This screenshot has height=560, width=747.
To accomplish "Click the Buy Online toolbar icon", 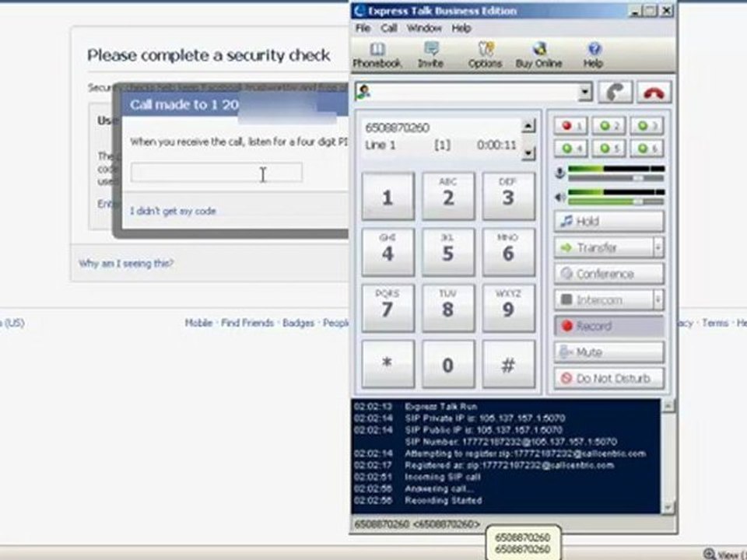I will click(538, 55).
